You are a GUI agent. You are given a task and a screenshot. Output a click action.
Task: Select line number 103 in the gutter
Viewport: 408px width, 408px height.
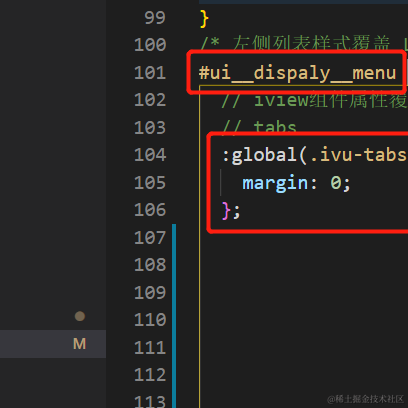pos(150,128)
